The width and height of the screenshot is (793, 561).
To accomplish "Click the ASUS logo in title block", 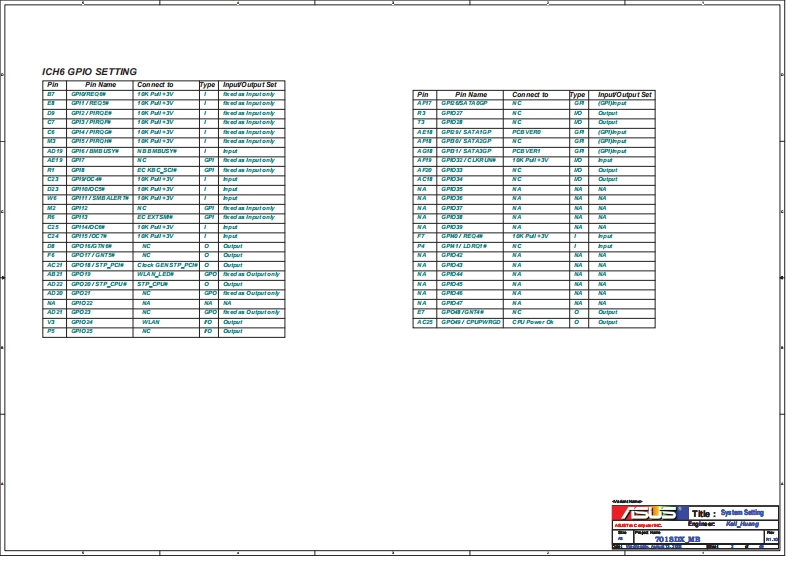I will coord(648,513).
